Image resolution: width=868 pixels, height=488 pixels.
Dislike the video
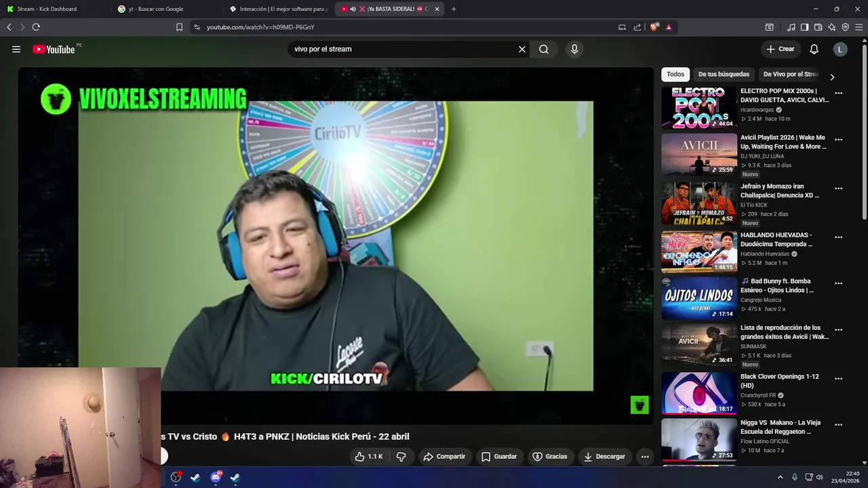click(401, 457)
